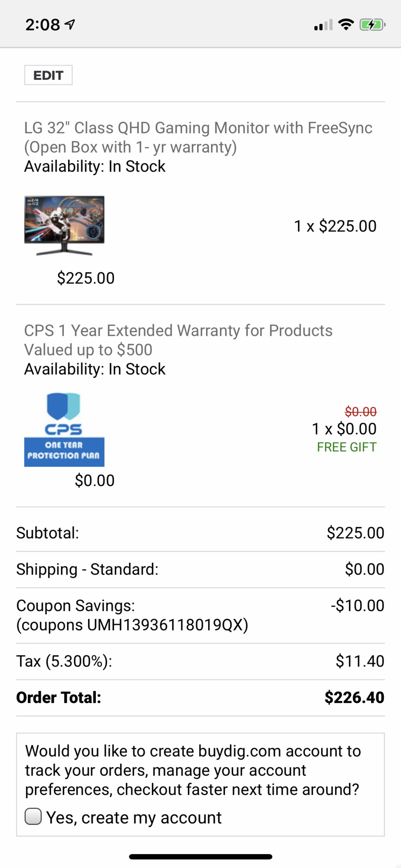
Task: Tap the green FREE GIFT label
Action: [346, 447]
